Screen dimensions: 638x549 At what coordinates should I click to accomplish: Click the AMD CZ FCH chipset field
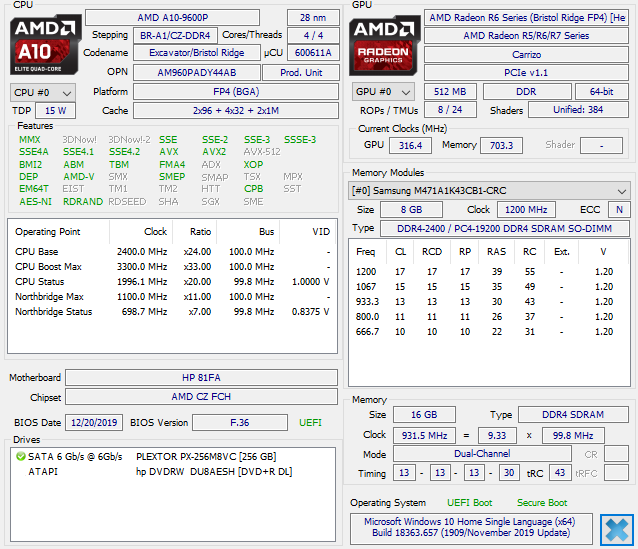pos(201,397)
